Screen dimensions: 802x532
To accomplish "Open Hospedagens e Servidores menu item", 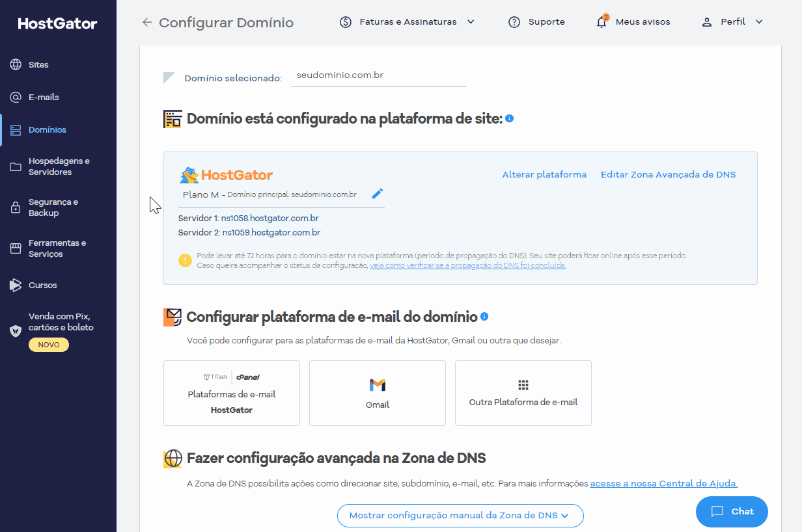I will click(x=58, y=166).
